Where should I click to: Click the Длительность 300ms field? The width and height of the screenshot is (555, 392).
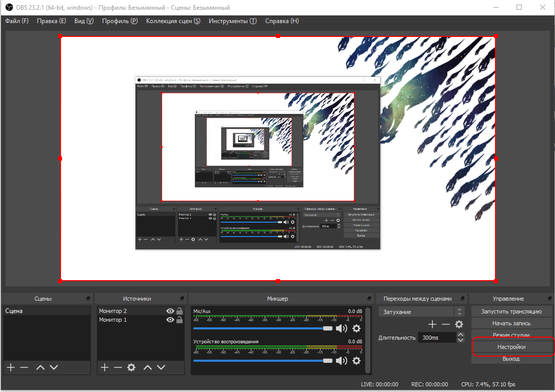[x=437, y=338]
